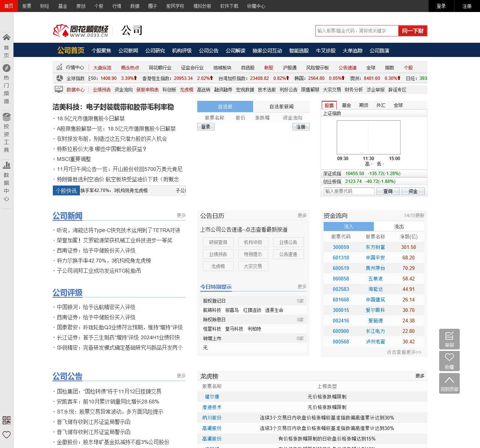Open 模拟炒股 in top menu
The height and width of the screenshot is (448, 480).
[x=202, y=6]
